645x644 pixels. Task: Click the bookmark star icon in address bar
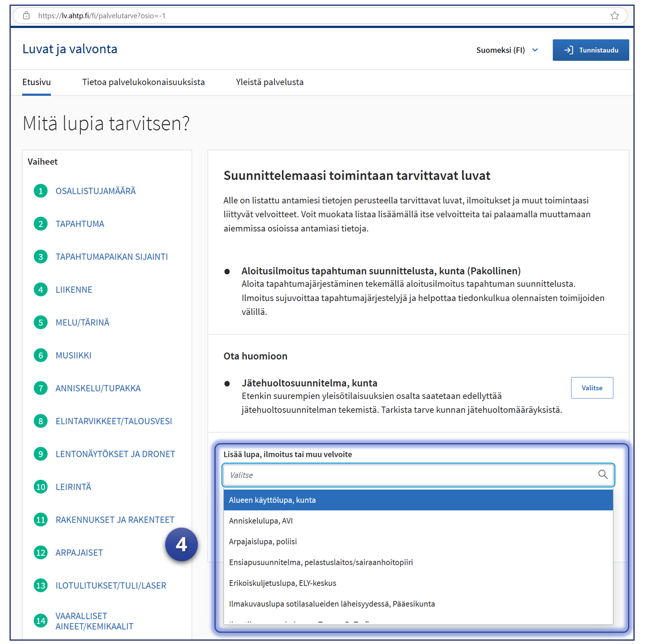[x=614, y=16]
